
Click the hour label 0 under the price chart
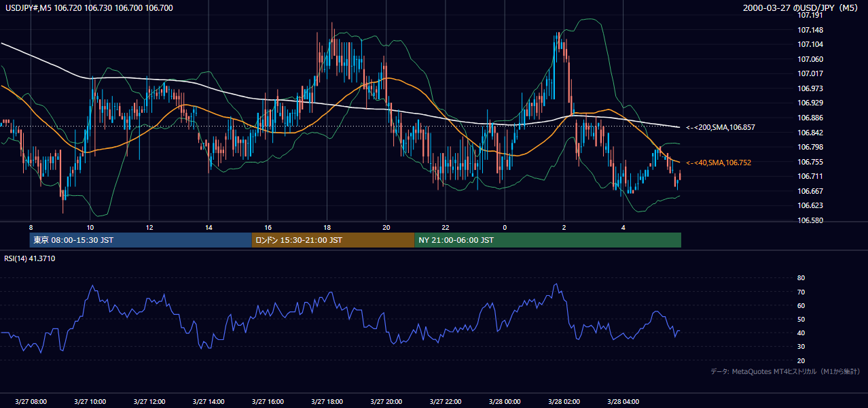(505, 227)
